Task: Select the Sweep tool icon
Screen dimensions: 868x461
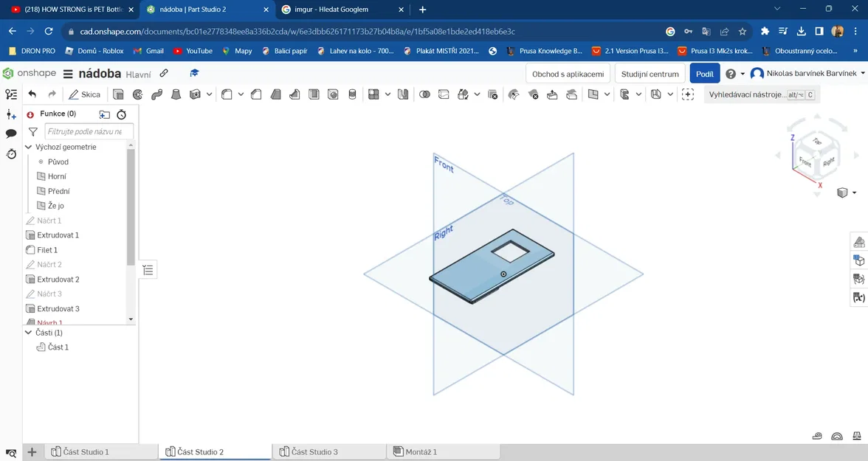Action: point(156,94)
